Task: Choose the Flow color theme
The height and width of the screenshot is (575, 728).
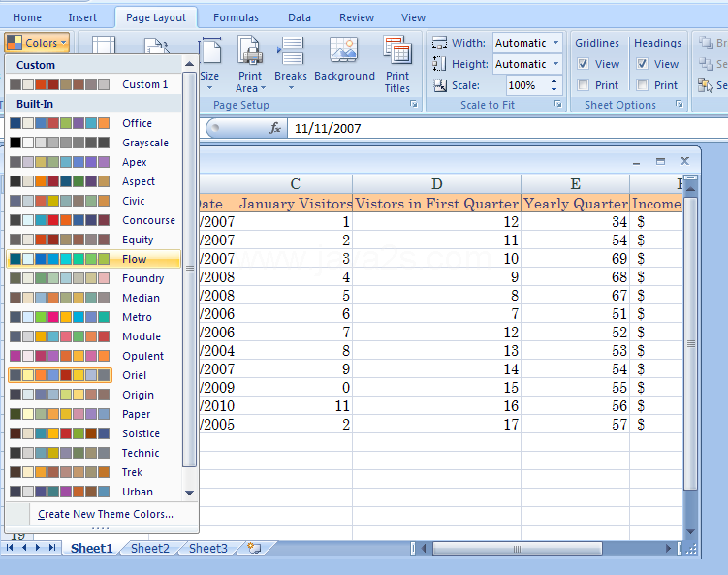Action: point(95,259)
